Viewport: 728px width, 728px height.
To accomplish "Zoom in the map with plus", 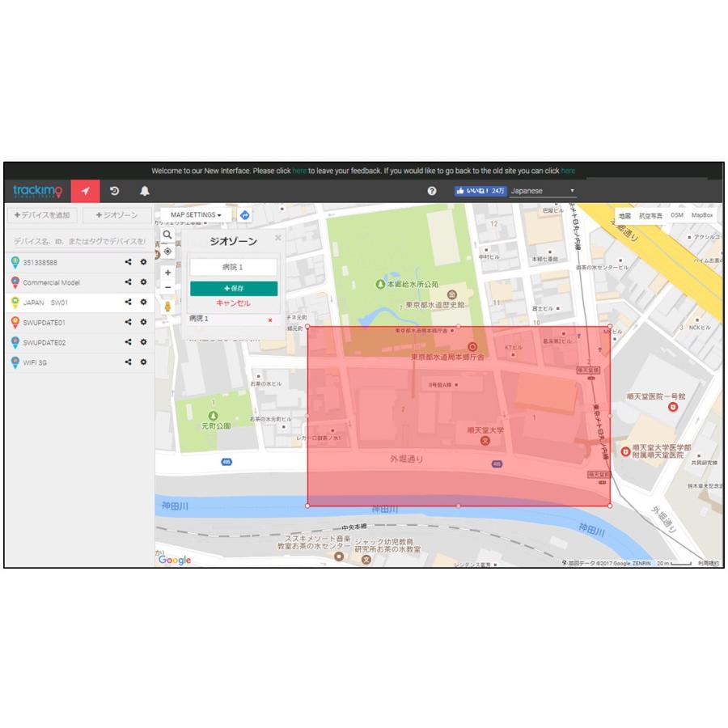I will pos(167,273).
